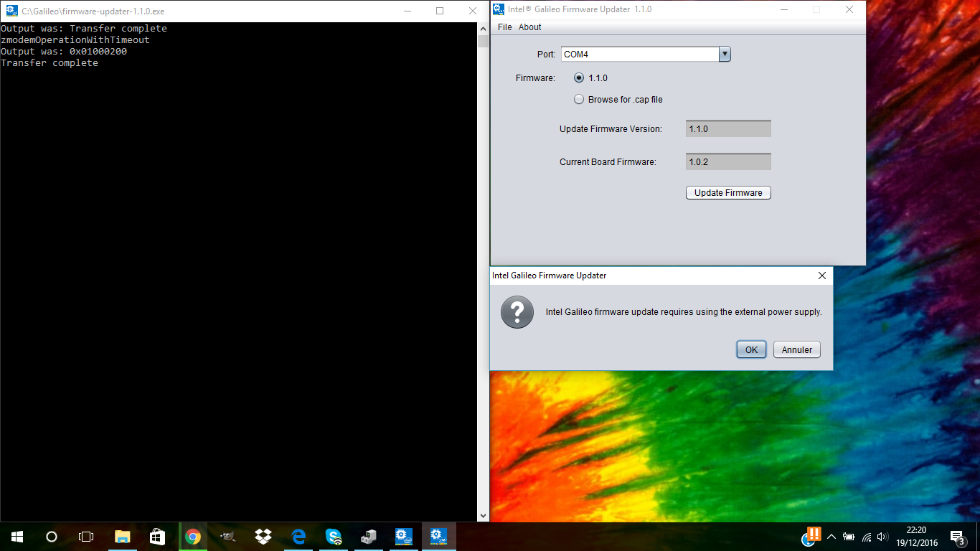
Task: Click the Update Firmware button
Action: coord(727,193)
